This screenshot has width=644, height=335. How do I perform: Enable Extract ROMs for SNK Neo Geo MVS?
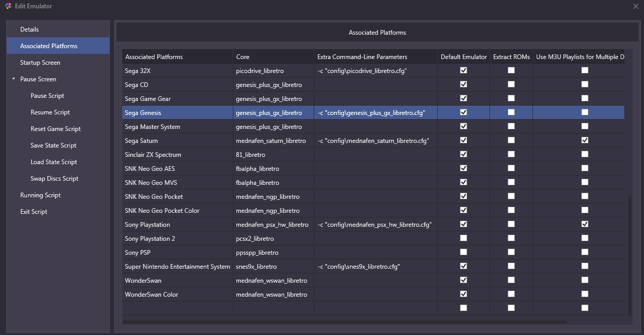(x=511, y=182)
